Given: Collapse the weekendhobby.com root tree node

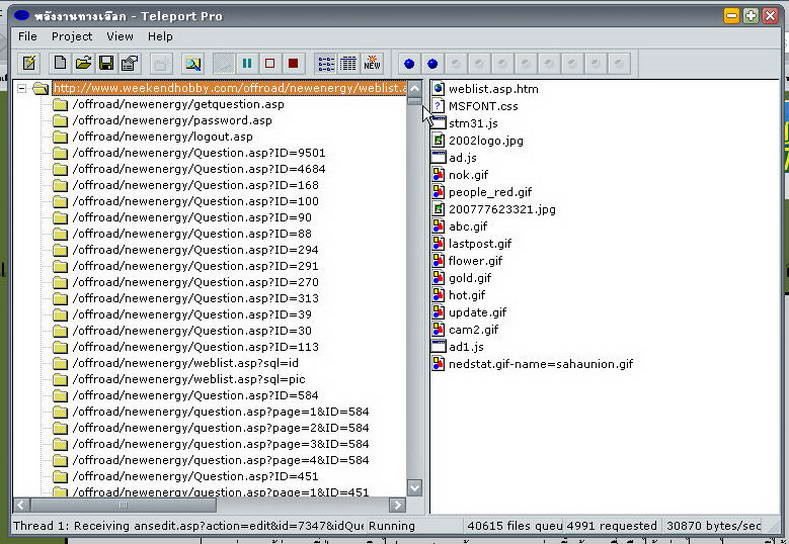Looking at the screenshot, I should click(x=22, y=89).
